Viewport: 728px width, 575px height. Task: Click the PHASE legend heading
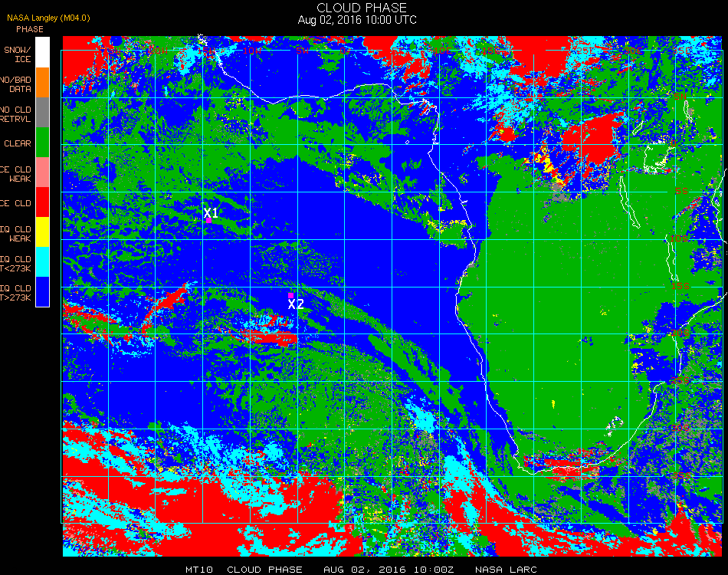[30, 29]
